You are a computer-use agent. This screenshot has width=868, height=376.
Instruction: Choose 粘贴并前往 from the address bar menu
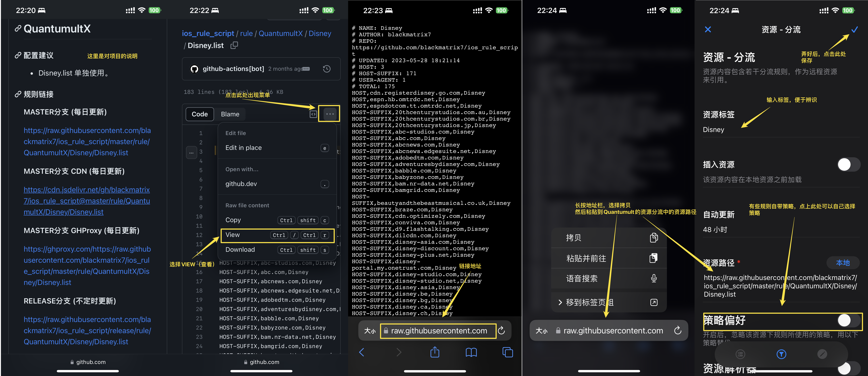coord(609,258)
